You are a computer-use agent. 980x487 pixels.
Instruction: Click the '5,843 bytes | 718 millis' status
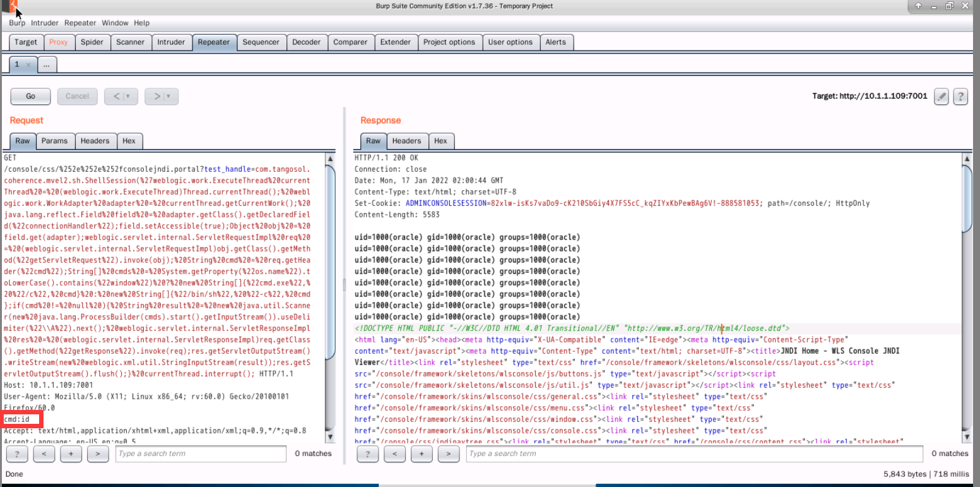pyautogui.click(x=926, y=474)
